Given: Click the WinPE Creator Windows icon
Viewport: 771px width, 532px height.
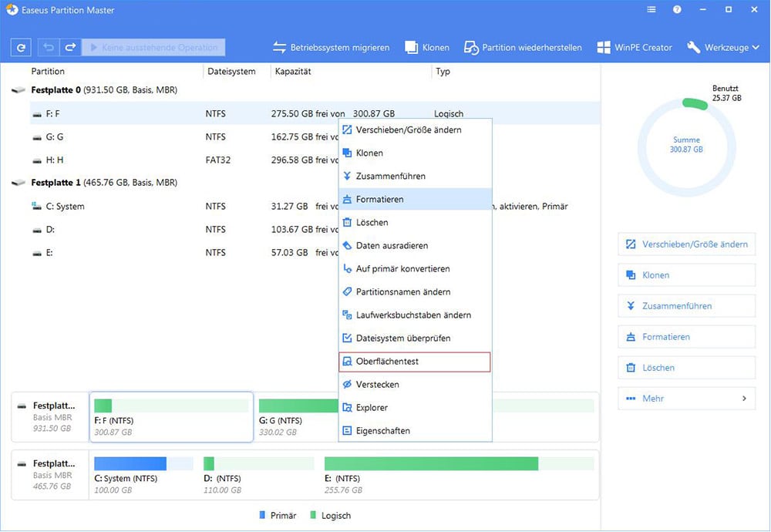Looking at the screenshot, I should [x=604, y=48].
